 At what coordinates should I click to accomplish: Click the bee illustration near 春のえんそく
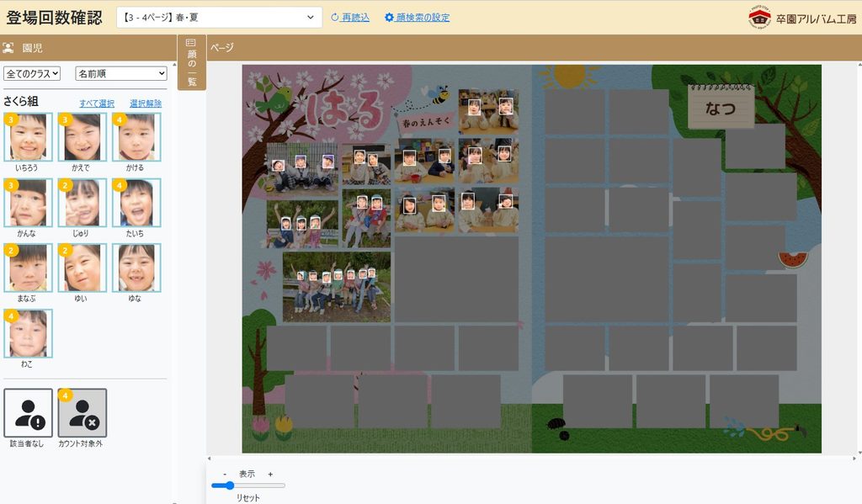(439, 94)
